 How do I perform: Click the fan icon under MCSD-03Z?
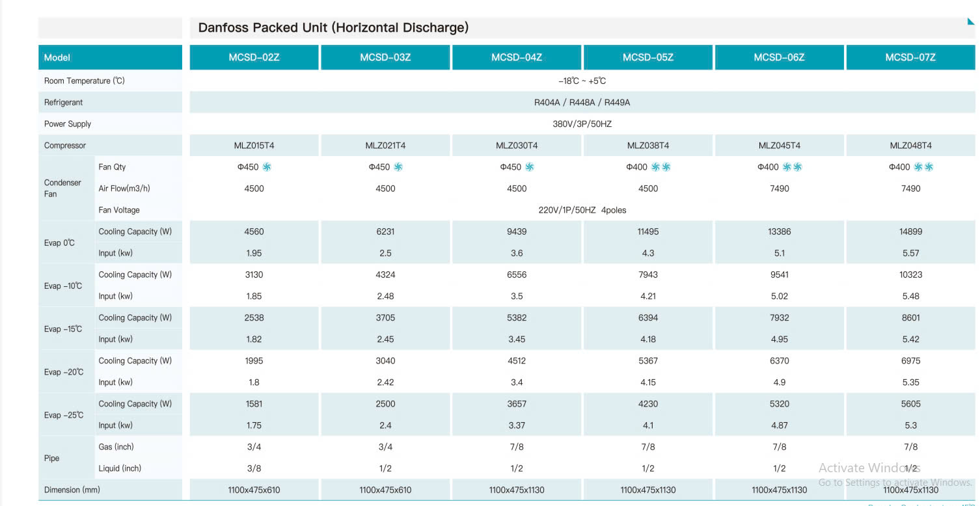[x=398, y=167]
